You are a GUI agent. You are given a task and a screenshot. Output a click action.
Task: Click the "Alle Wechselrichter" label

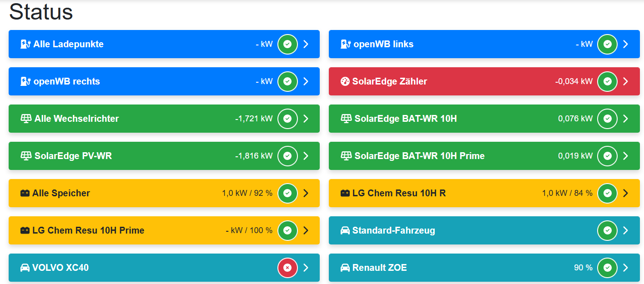[x=76, y=119]
